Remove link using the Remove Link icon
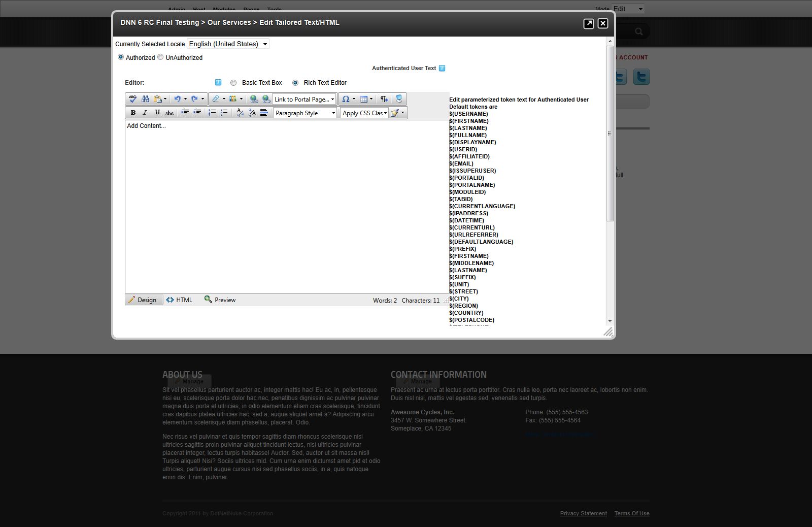Screen dimensions: 812x527 click(x=266, y=99)
